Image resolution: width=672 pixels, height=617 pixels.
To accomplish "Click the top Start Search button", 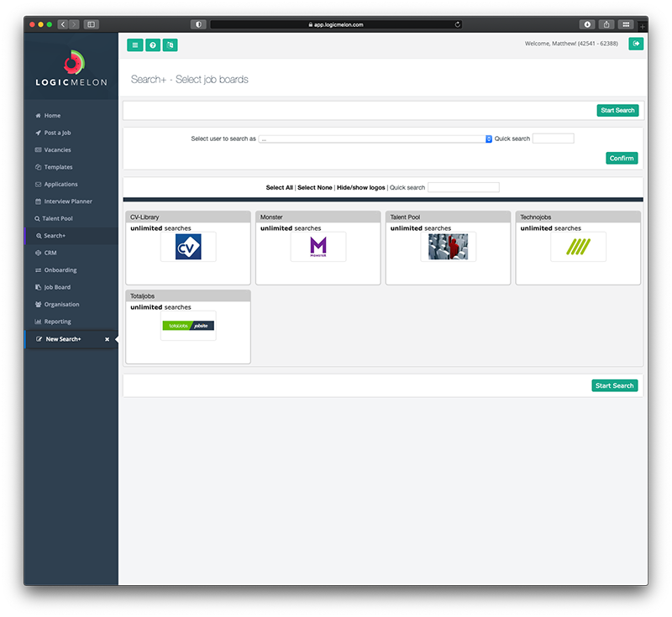I will [617, 111].
